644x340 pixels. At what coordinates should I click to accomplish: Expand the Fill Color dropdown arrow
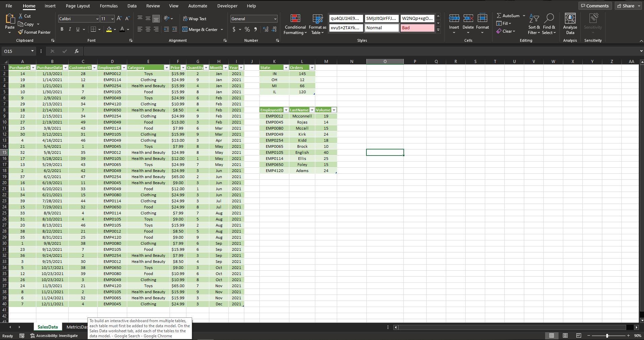point(115,29)
